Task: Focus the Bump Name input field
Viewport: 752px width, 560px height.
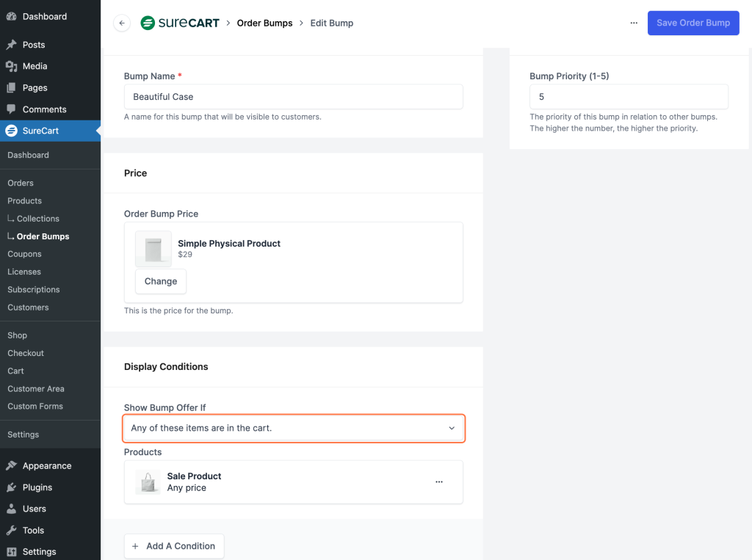Action: point(294,97)
